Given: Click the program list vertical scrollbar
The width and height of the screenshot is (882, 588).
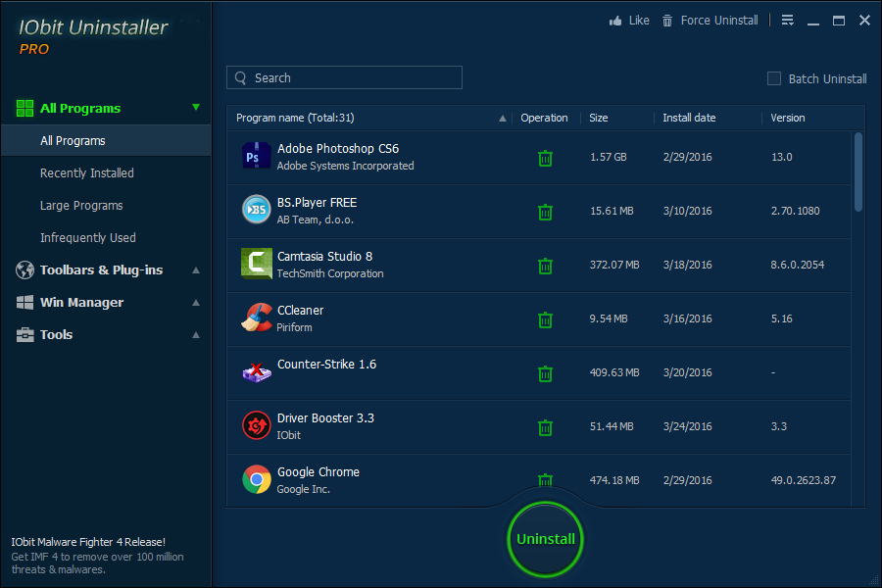Looking at the screenshot, I should tap(857, 172).
